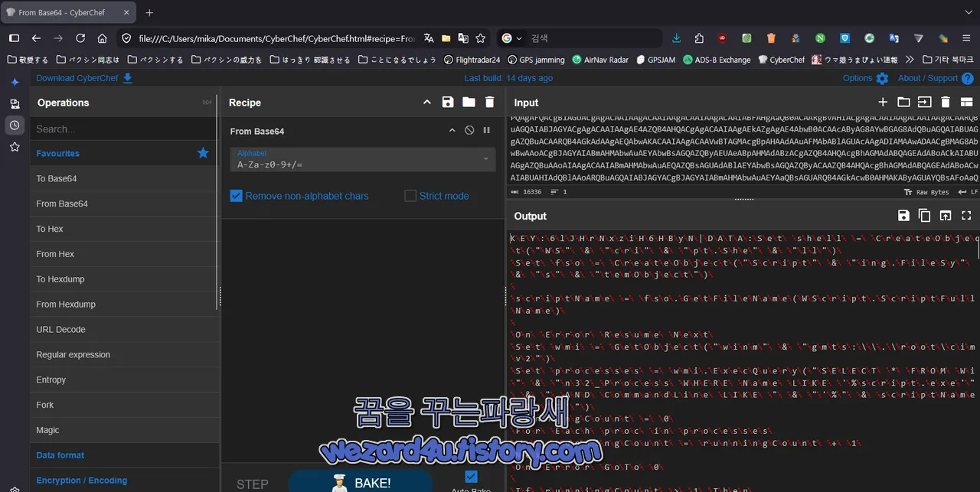Select From Hex operation
The height and width of the screenshot is (492, 980).
pyautogui.click(x=123, y=254)
